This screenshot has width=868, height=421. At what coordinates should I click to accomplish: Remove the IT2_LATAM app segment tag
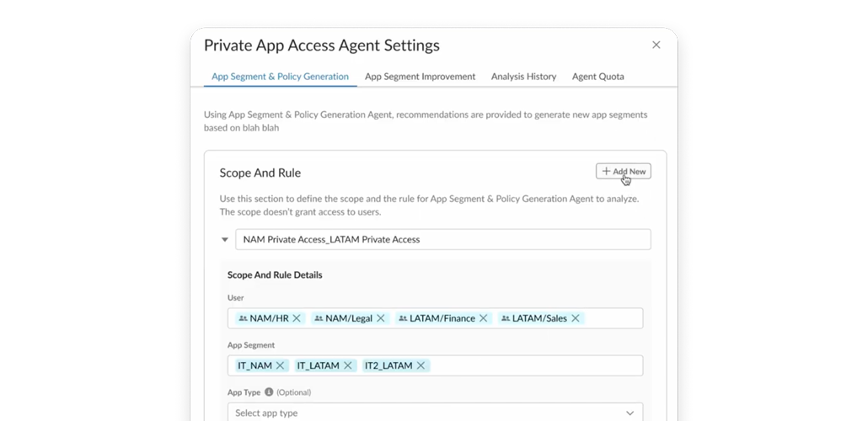421,365
